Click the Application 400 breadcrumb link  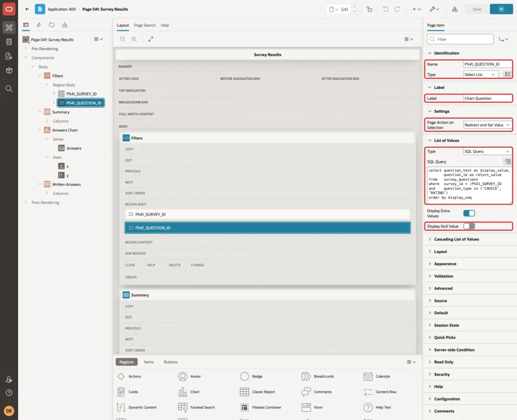tap(62, 9)
